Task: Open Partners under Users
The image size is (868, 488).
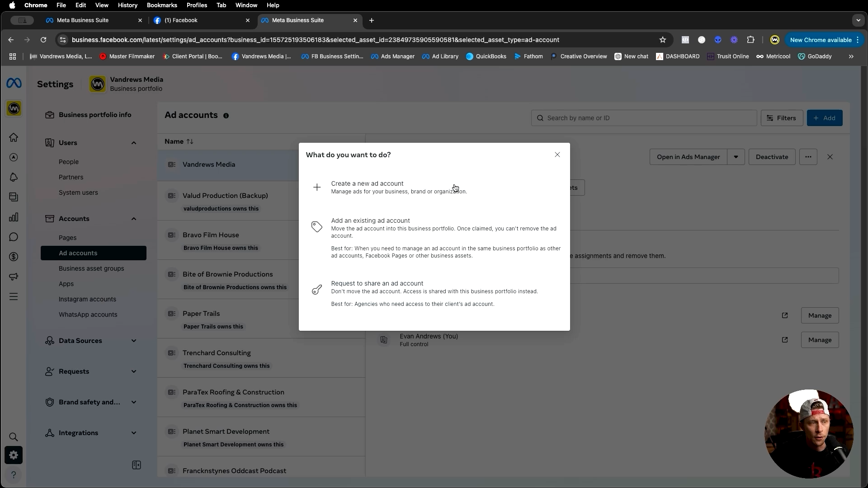Action: coord(71,177)
